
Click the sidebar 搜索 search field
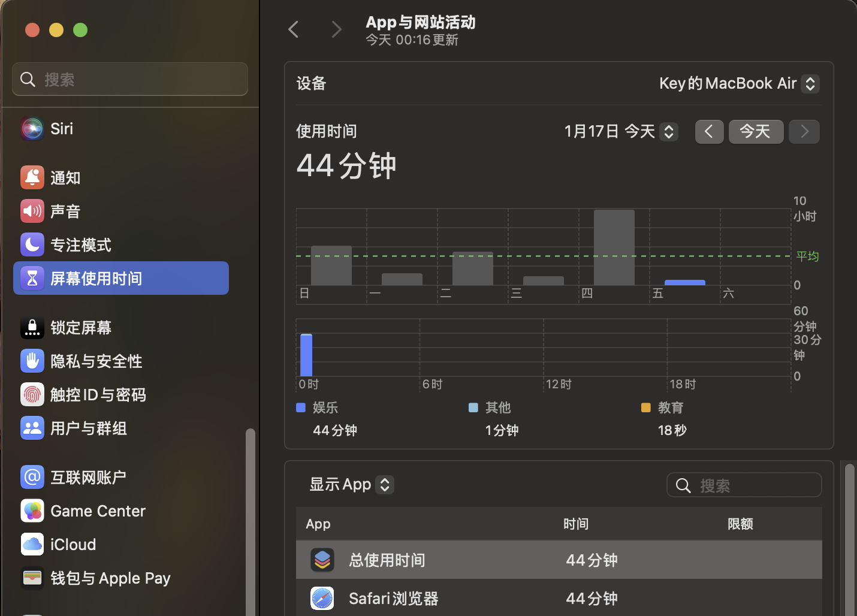pos(130,79)
